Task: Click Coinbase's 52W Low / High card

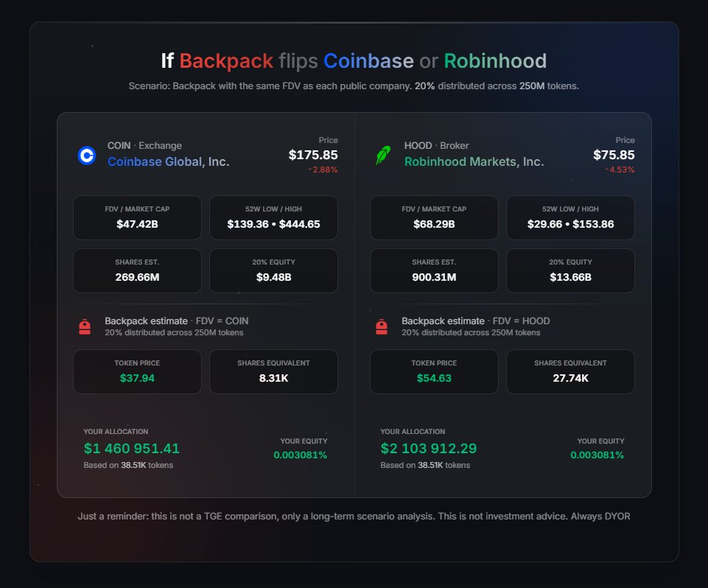Action: pyautogui.click(x=273, y=217)
